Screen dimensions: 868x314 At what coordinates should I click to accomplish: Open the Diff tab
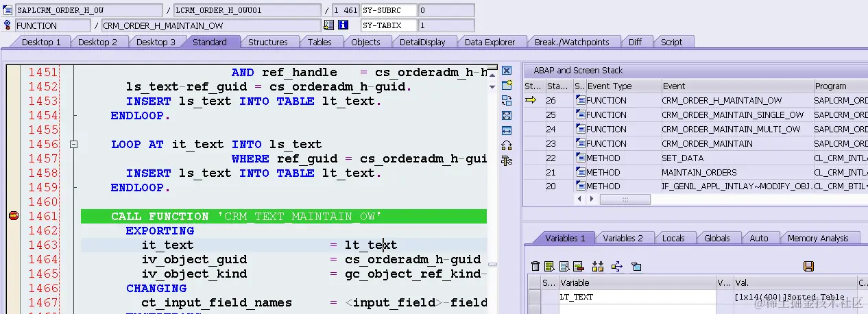pyautogui.click(x=636, y=42)
